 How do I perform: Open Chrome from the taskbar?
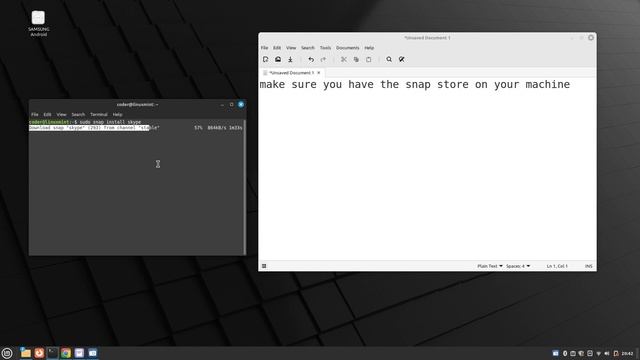[x=66, y=353]
